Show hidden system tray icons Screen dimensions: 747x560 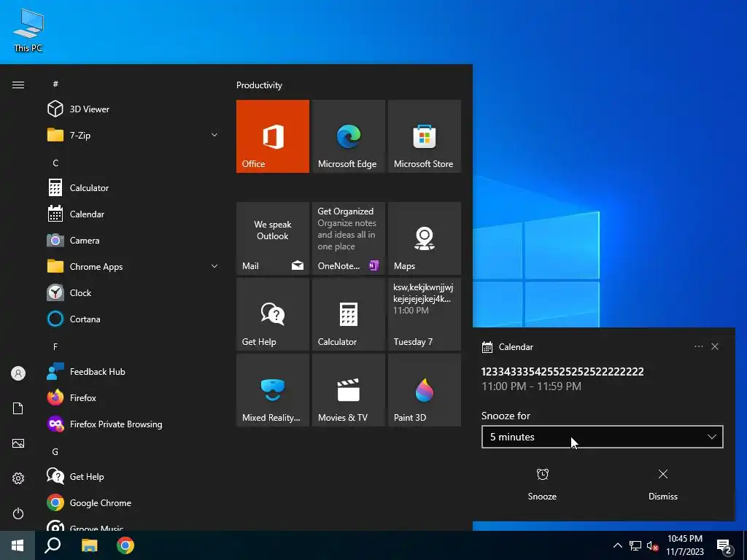coord(617,545)
